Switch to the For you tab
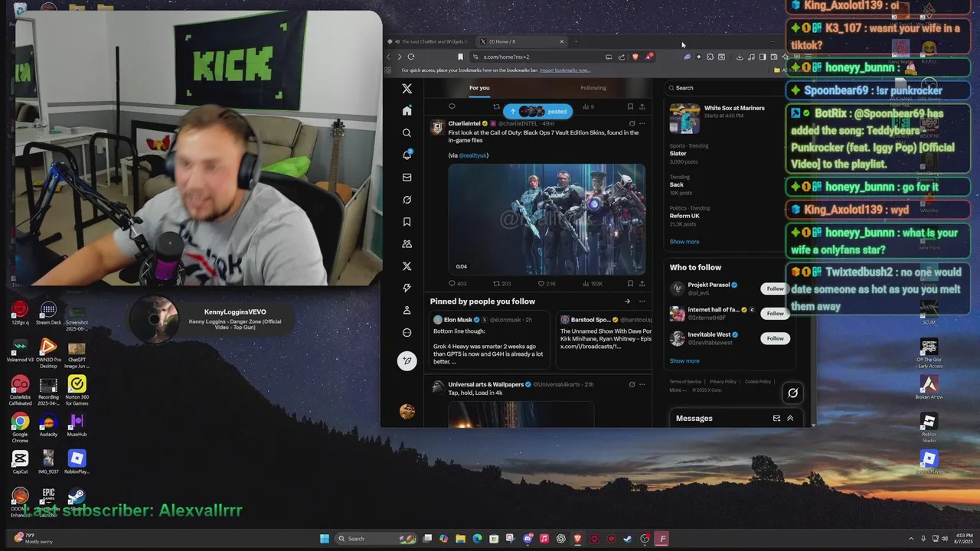This screenshot has height=551, width=980. [x=479, y=88]
